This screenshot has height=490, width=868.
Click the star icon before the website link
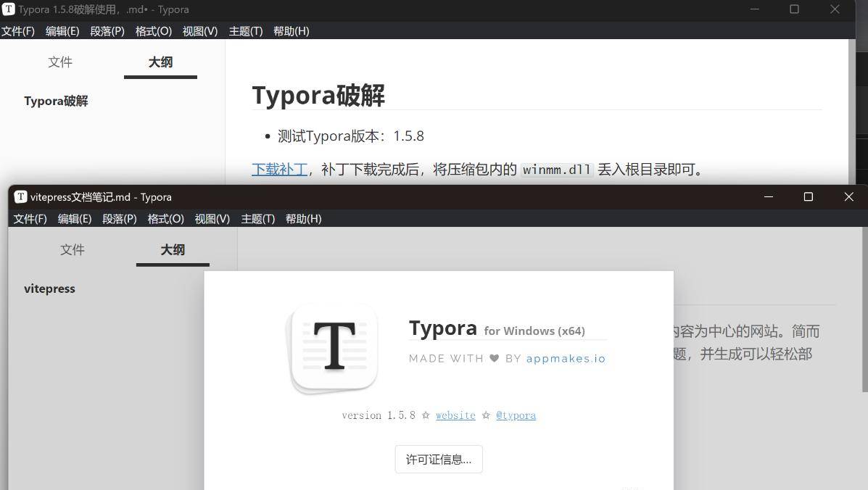pos(426,415)
